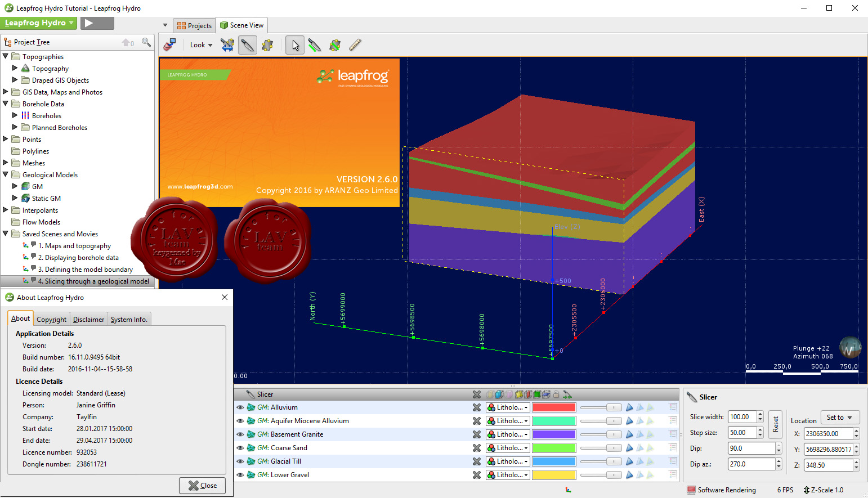Click the purple swatch for Basement Granite

click(x=554, y=434)
